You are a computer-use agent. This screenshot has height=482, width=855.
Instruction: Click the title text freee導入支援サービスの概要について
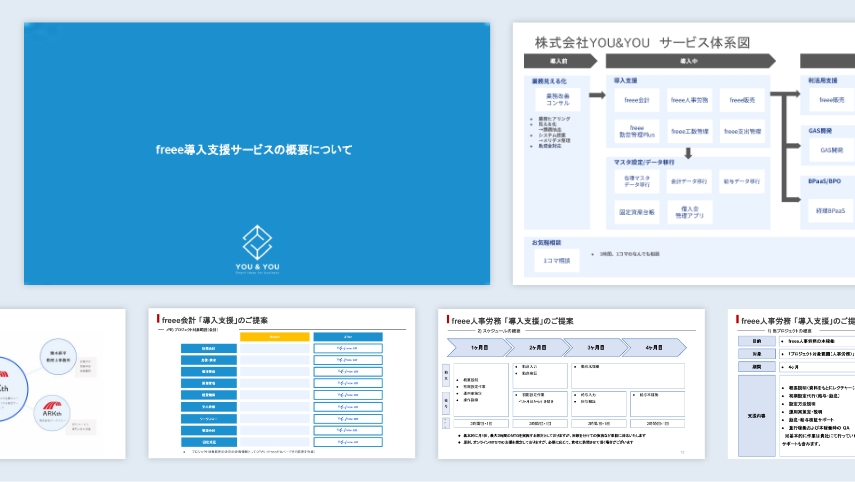tap(254, 149)
